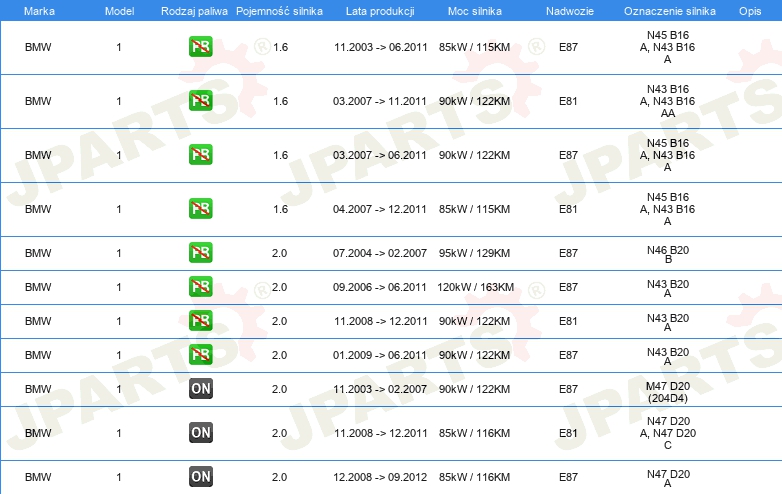Select the N46 B20 B engine code cell

(667, 253)
